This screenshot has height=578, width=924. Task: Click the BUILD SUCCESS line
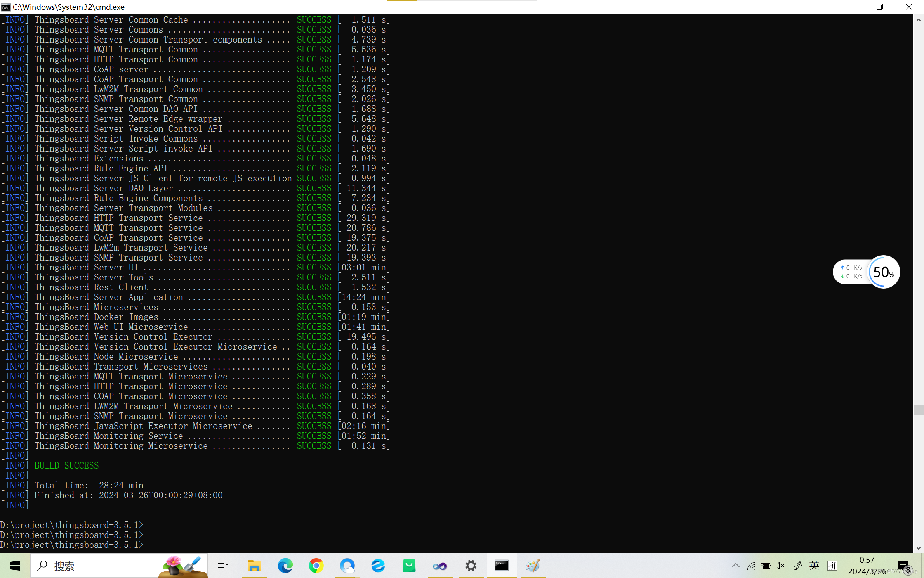coord(66,466)
